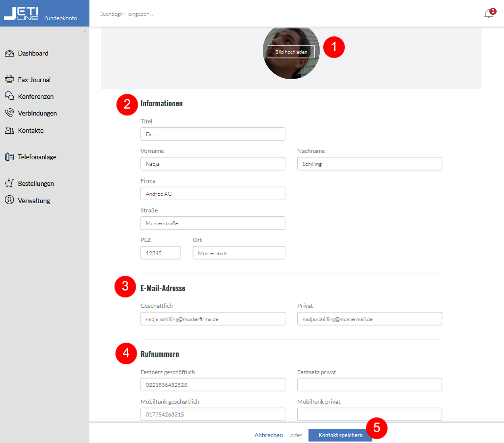Screen dimensions: 504x443
Task: Click the JETI LINE logo
Action: click(21, 14)
